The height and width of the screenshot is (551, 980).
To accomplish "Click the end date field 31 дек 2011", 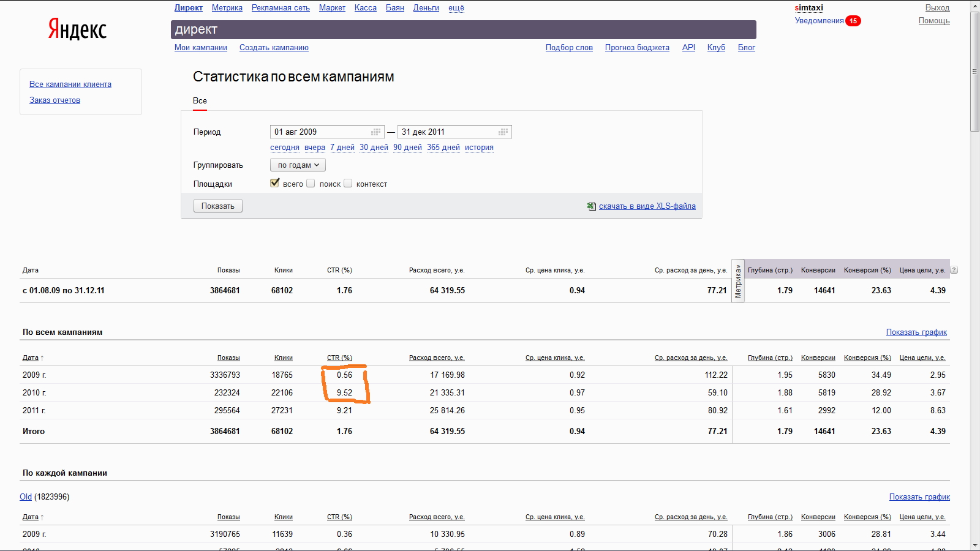I will pos(454,132).
